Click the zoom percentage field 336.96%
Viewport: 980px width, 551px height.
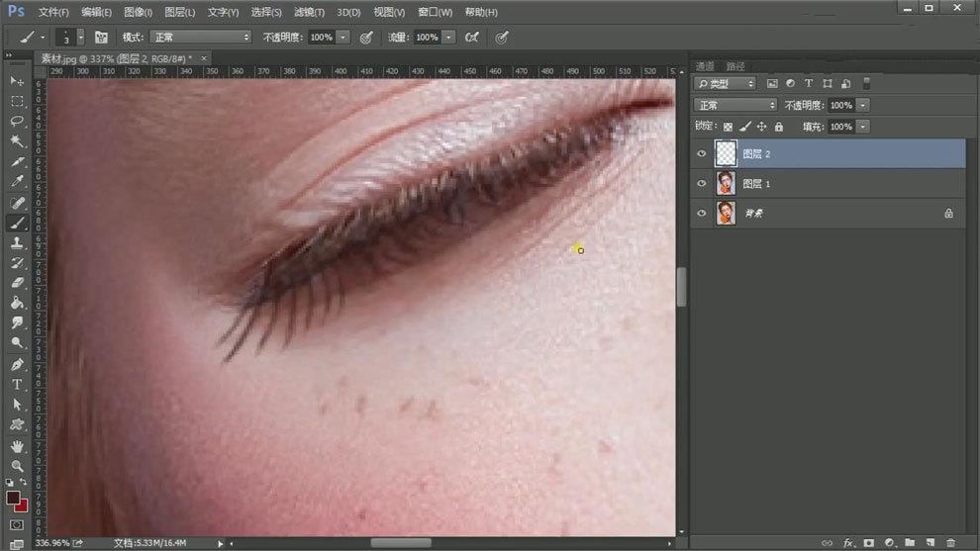click(51, 543)
